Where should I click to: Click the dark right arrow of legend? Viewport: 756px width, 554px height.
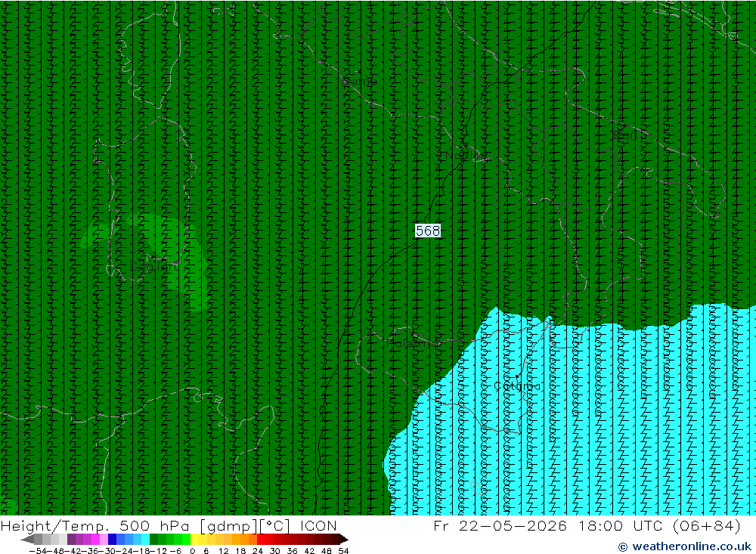point(344,539)
